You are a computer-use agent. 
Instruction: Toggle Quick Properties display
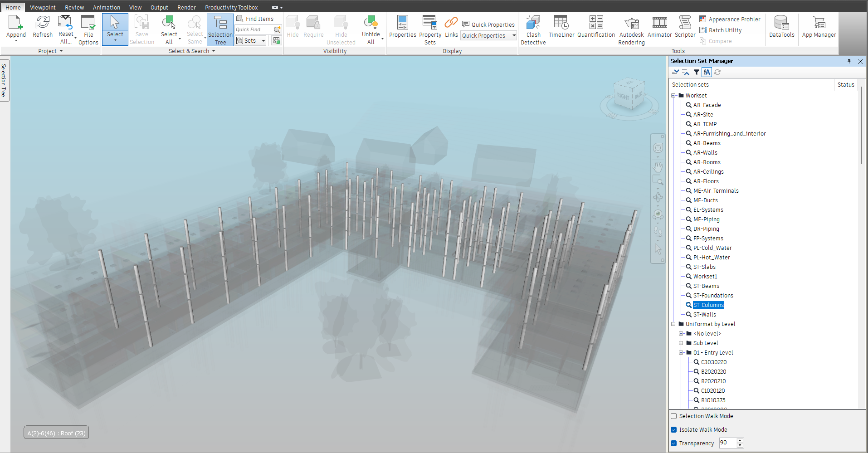[488, 24]
